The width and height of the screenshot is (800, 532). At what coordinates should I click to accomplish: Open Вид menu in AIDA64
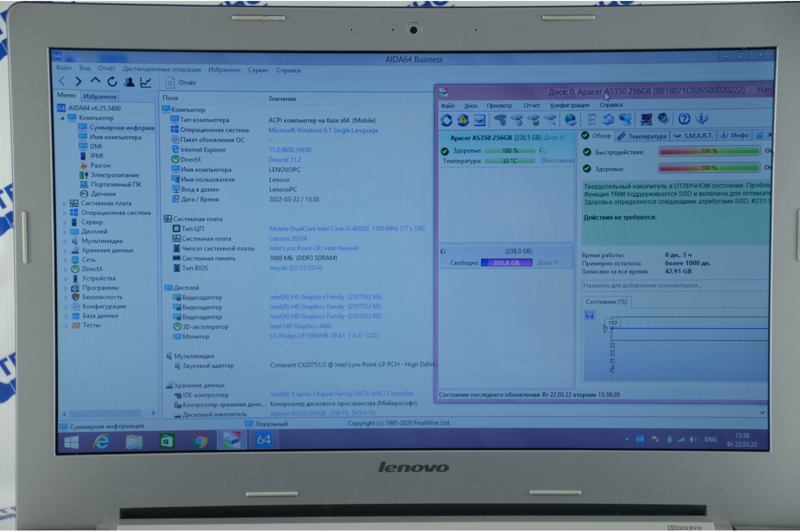pyautogui.click(x=85, y=68)
